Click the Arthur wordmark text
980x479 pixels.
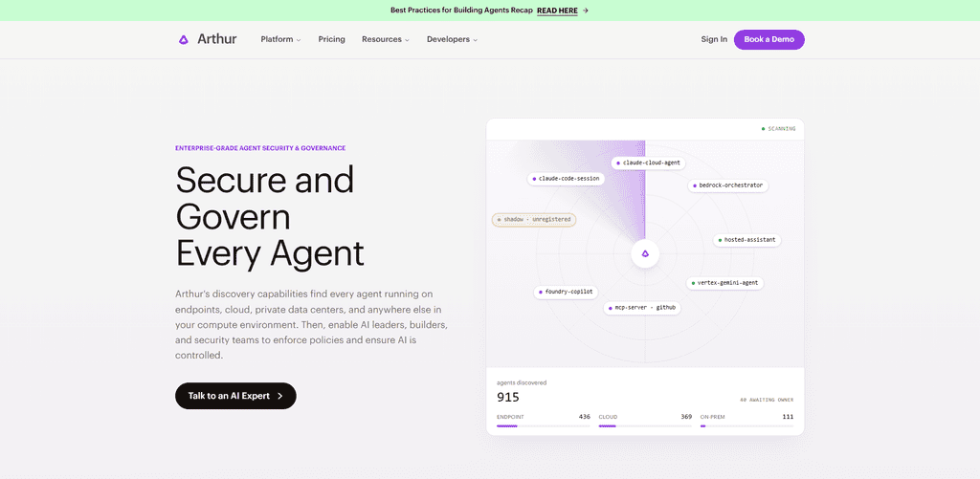click(217, 39)
